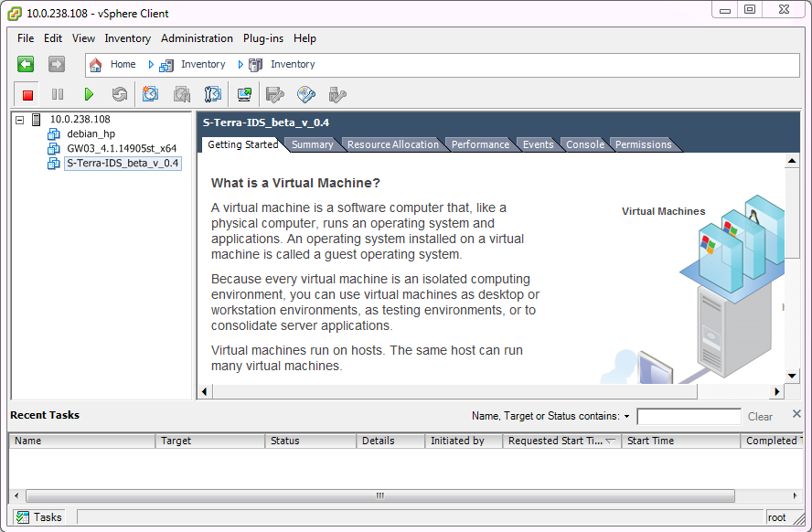Viewport: 812px width, 532px height.
Task: Switch to the Performance tab
Action: (480, 145)
